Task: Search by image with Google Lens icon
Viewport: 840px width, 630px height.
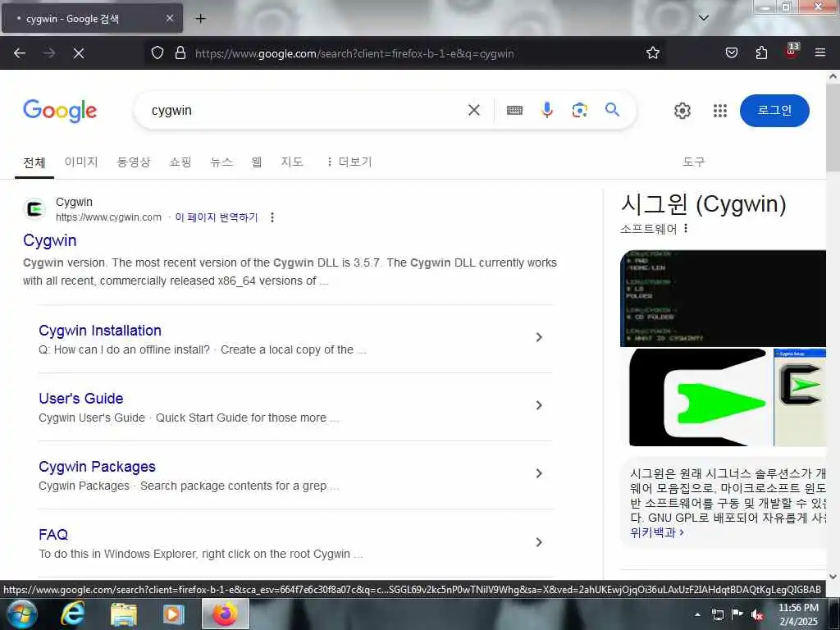Action: [x=579, y=111]
